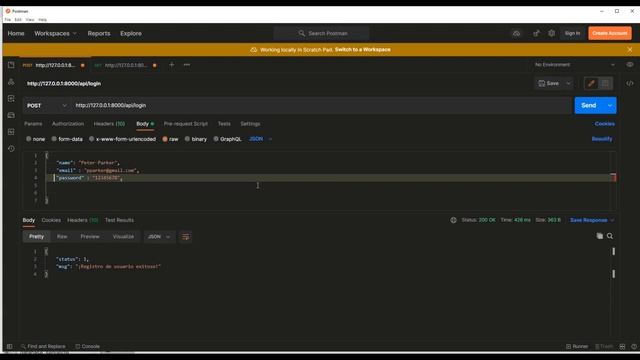
Task: Click the satellite capture requests icon
Action: coord(536,33)
